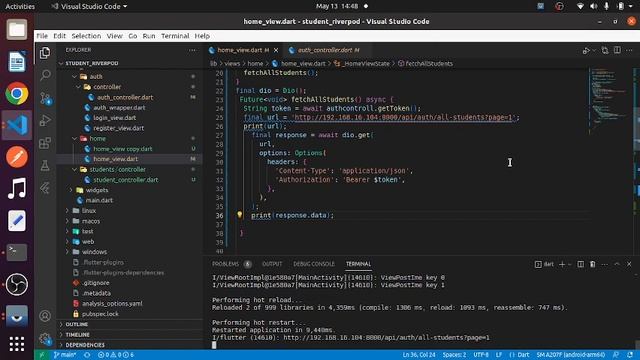640x360 pixels.
Task: Split the editor to the right
Action: 617,50
